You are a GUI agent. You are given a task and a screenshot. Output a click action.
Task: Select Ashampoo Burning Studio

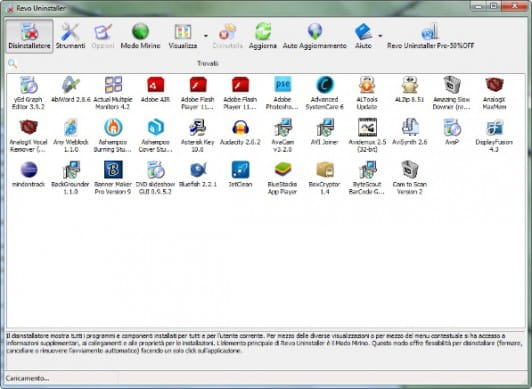click(x=113, y=136)
